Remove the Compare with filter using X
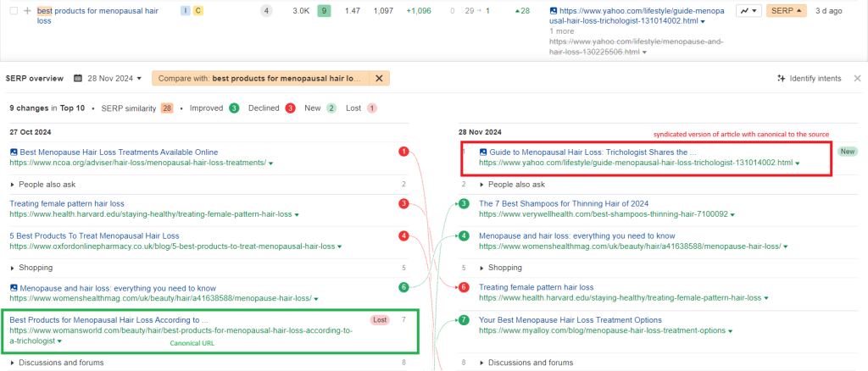The width and height of the screenshot is (868, 371). pos(381,78)
